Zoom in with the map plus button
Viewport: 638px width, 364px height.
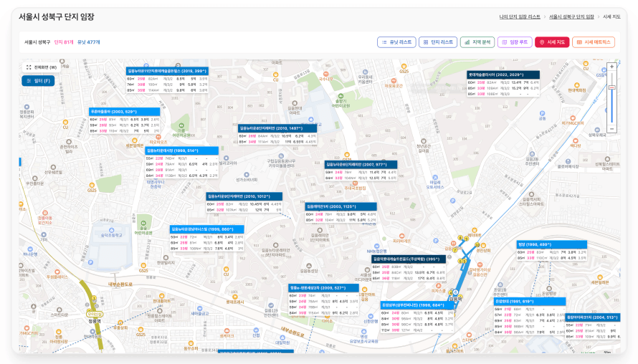click(611, 67)
